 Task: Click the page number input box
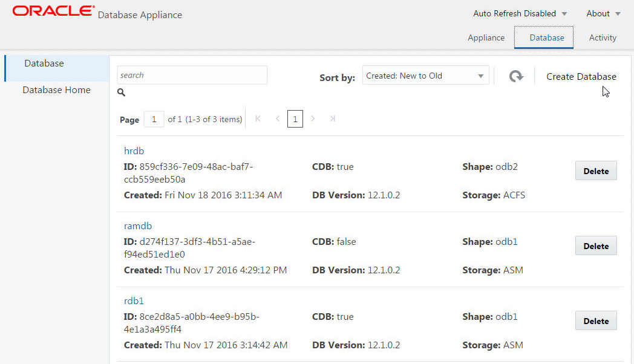pos(154,119)
